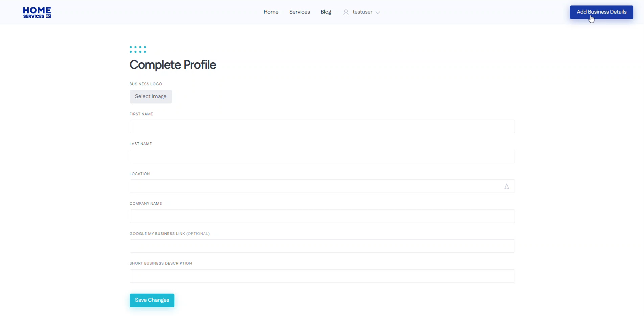Click the location arrow icon in Location field

click(x=506, y=186)
